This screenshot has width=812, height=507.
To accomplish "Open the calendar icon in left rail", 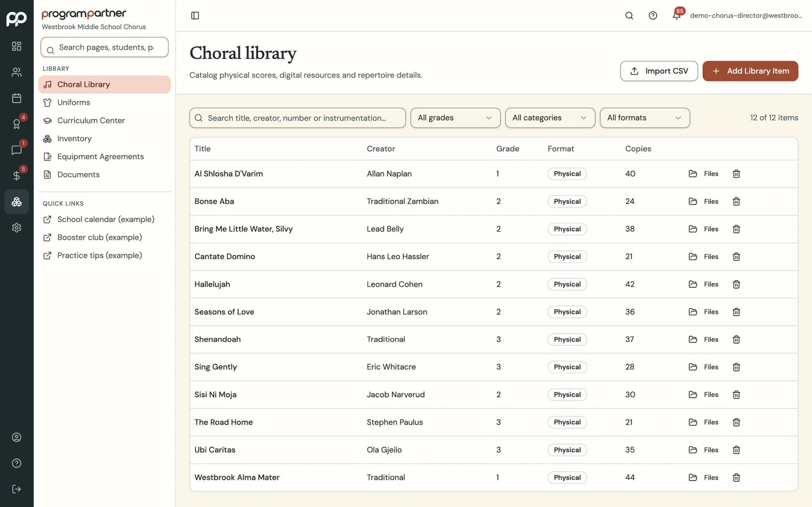I will 17,98.
